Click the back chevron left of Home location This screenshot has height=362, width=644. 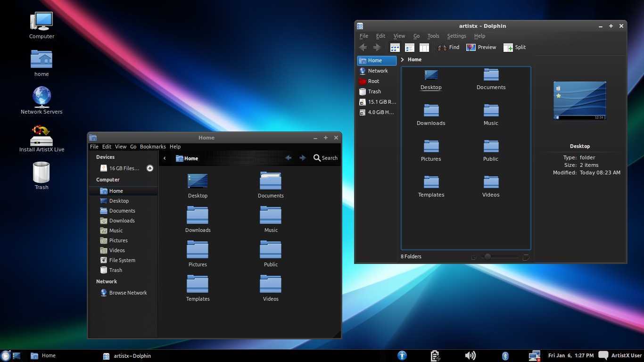tap(165, 158)
